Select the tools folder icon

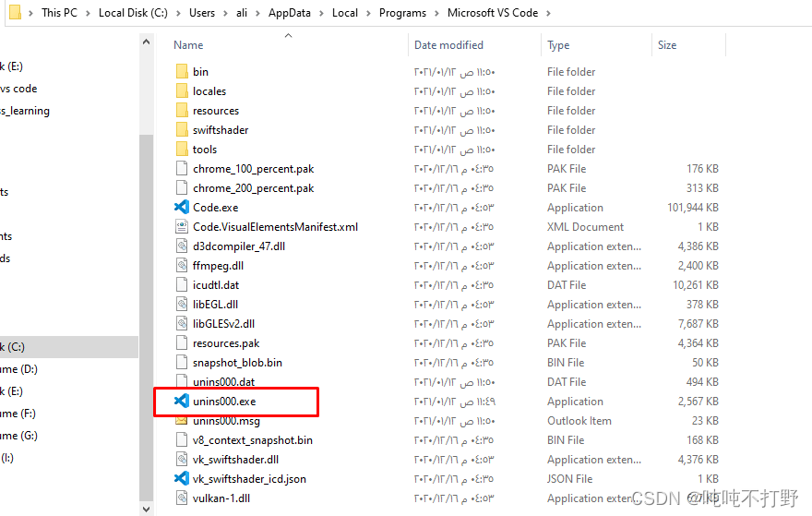182,150
